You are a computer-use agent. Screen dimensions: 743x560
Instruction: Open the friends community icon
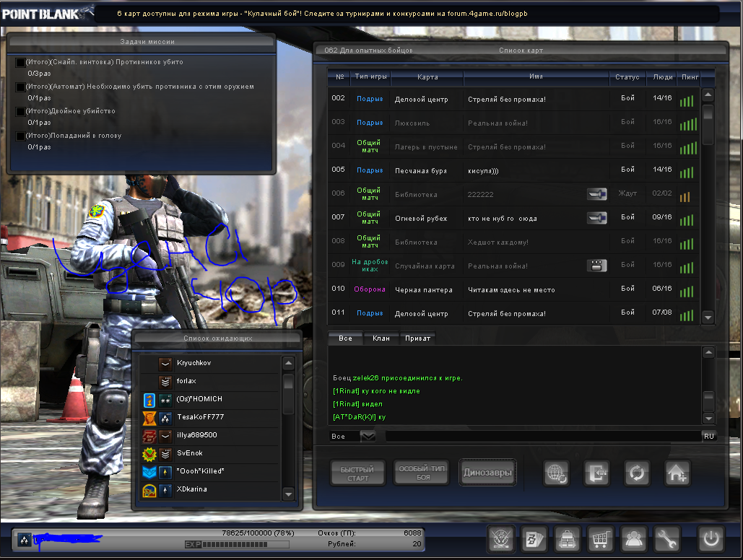point(633,539)
